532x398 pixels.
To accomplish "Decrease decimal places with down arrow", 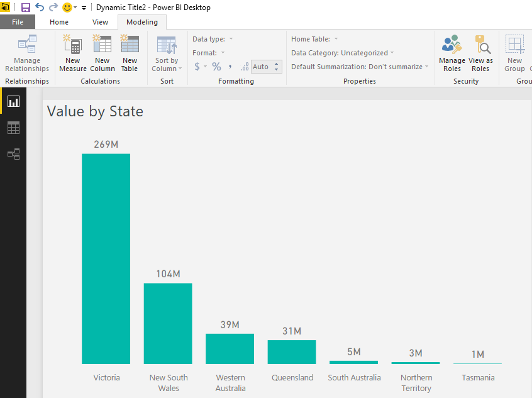I will [x=277, y=70].
